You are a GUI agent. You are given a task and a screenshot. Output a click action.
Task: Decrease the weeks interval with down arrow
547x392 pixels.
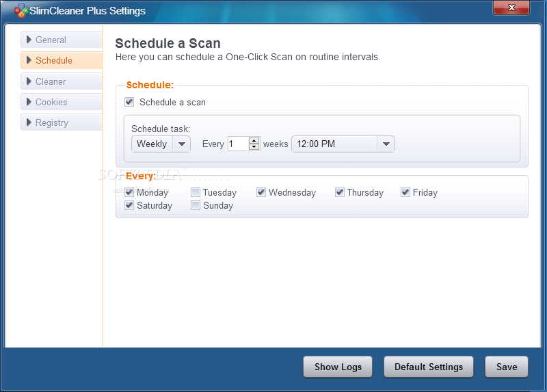254,147
